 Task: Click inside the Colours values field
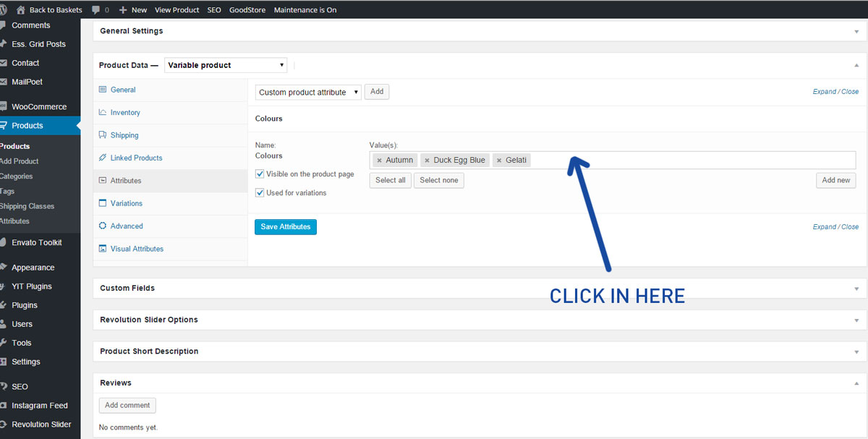coord(687,161)
